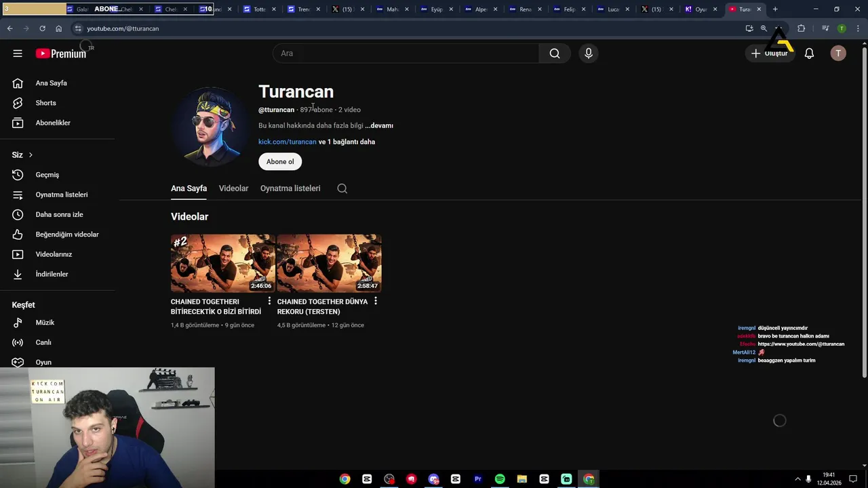Expand channel description via ...devamı
Viewport: 868px width, 488px height.
coord(379,125)
